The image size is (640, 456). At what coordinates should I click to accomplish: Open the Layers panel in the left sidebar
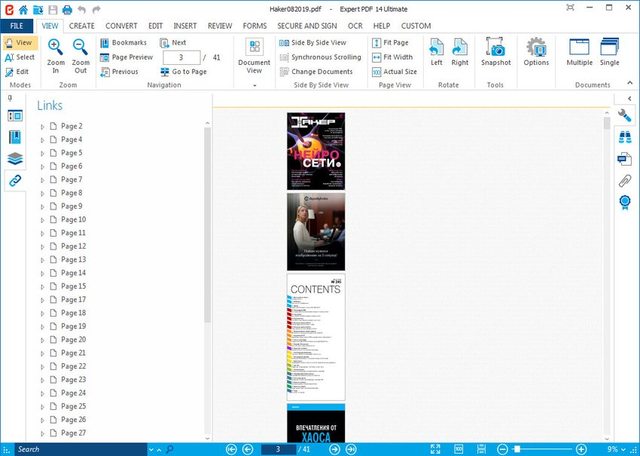coord(15,158)
